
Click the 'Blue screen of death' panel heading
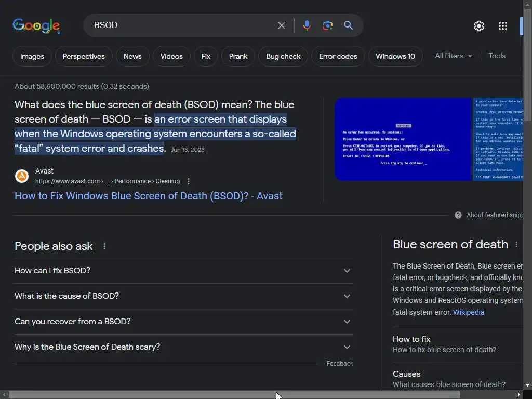[x=450, y=244]
